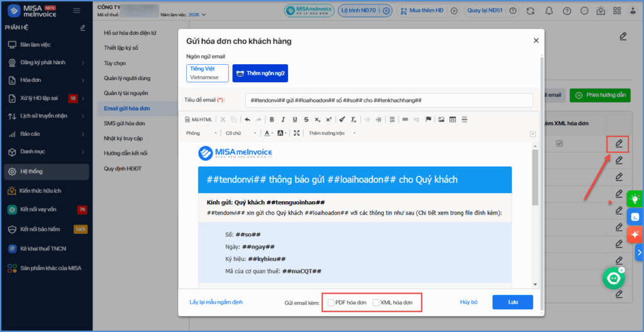Image resolution: width=644 pixels, height=332 pixels.
Task: Click the notification bell icon
Action: pos(550,11)
